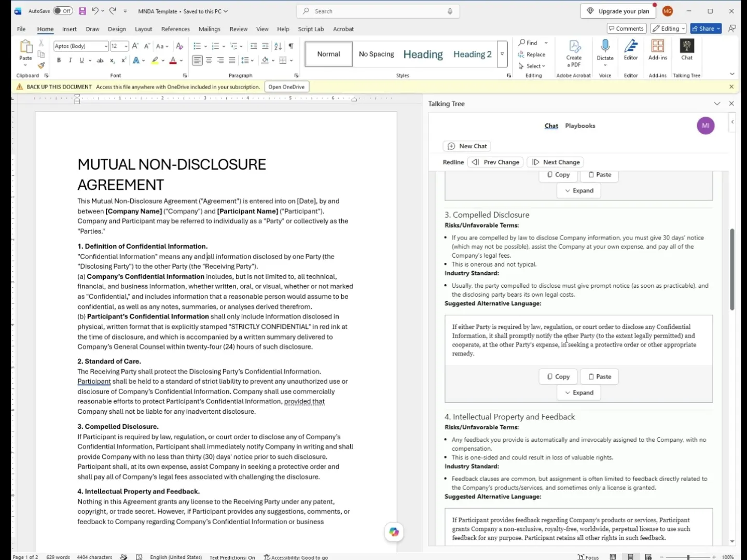Apply strikethrough formatting
747x560 pixels.
pyautogui.click(x=100, y=61)
